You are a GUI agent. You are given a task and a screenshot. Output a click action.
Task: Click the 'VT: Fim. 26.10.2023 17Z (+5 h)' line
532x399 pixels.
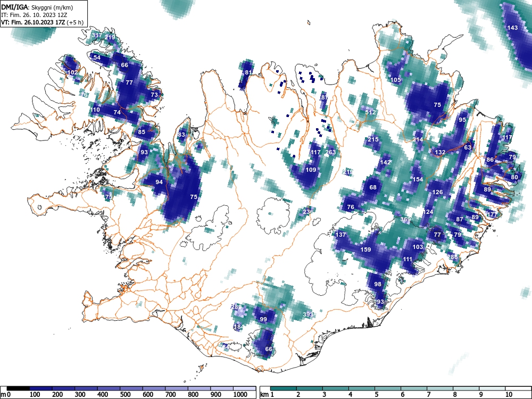coord(42,22)
